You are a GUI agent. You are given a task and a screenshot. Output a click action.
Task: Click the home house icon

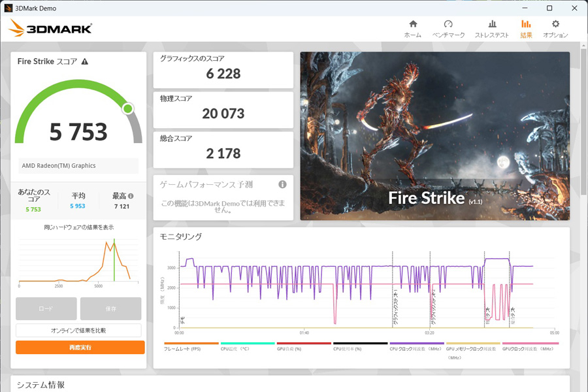tap(413, 24)
